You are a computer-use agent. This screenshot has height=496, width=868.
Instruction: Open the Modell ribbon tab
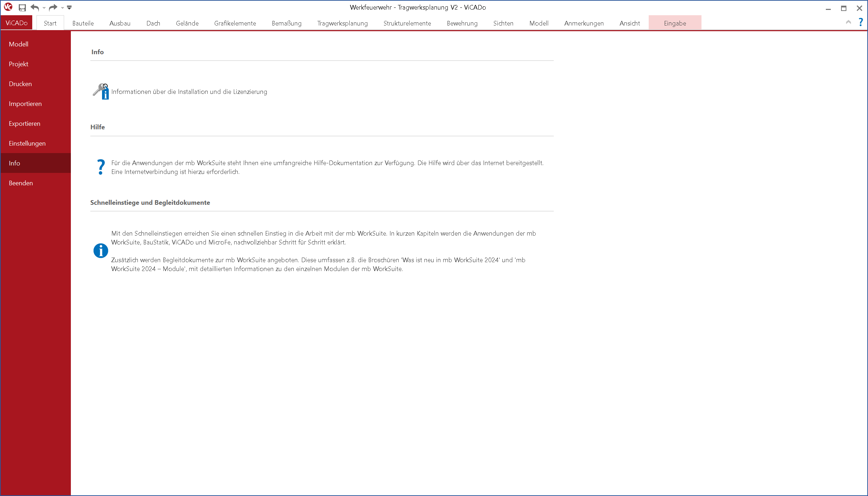point(539,23)
